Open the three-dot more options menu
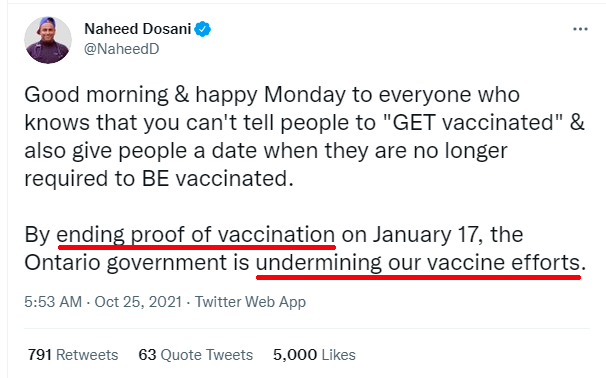Viewport: 606px width, 378px height. [580, 29]
